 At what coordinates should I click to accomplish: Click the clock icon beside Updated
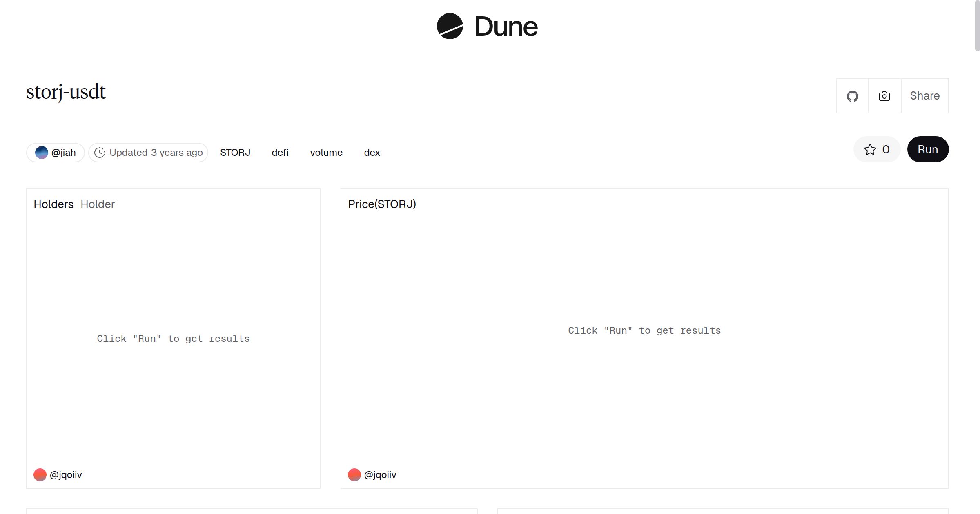(x=100, y=153)
